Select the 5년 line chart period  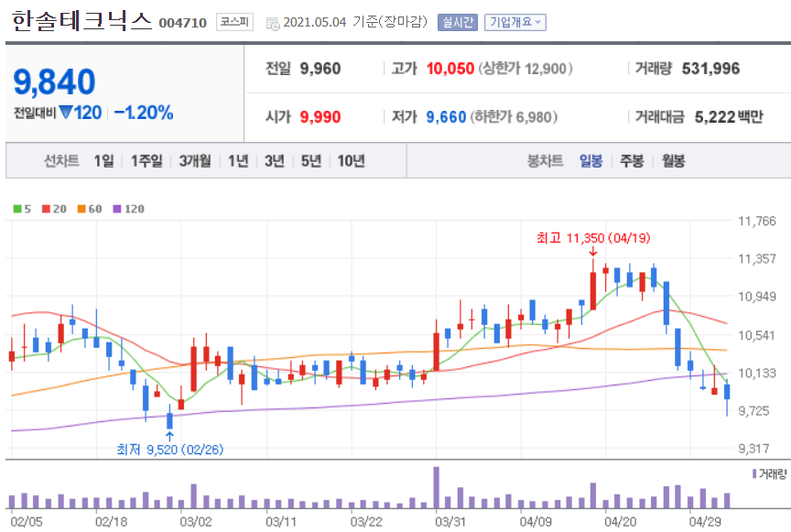[x=311, y=161]
